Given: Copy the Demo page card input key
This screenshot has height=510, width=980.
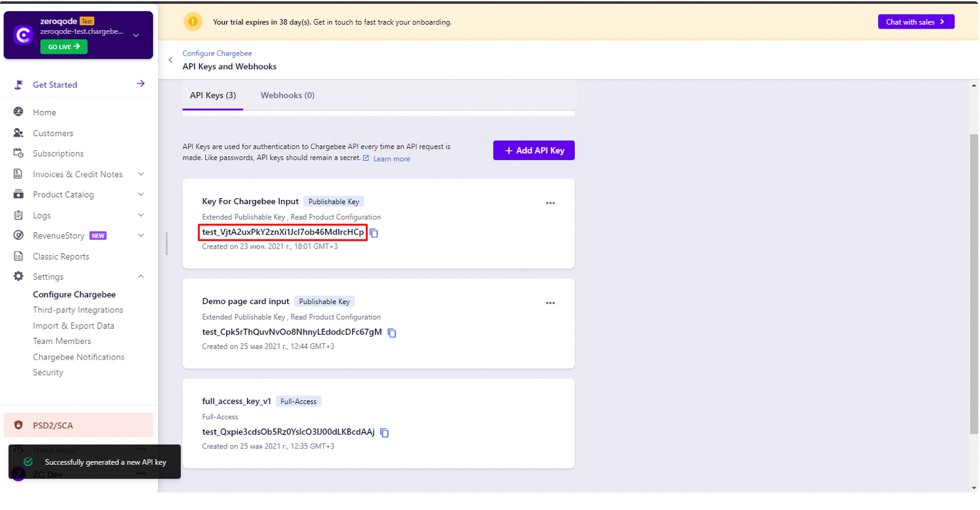Looking at the screenshot, I should point(392,333).
